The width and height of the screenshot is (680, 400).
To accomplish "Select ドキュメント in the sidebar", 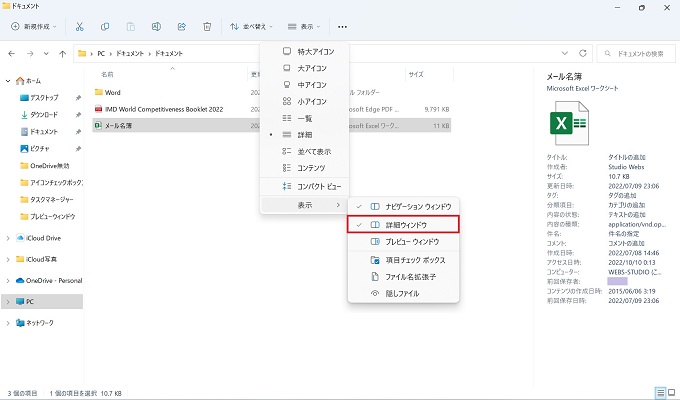I will 44,132.
